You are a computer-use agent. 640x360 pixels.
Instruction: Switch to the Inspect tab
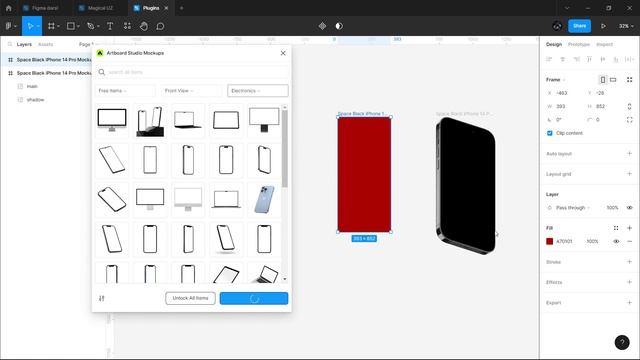[604, 44]
